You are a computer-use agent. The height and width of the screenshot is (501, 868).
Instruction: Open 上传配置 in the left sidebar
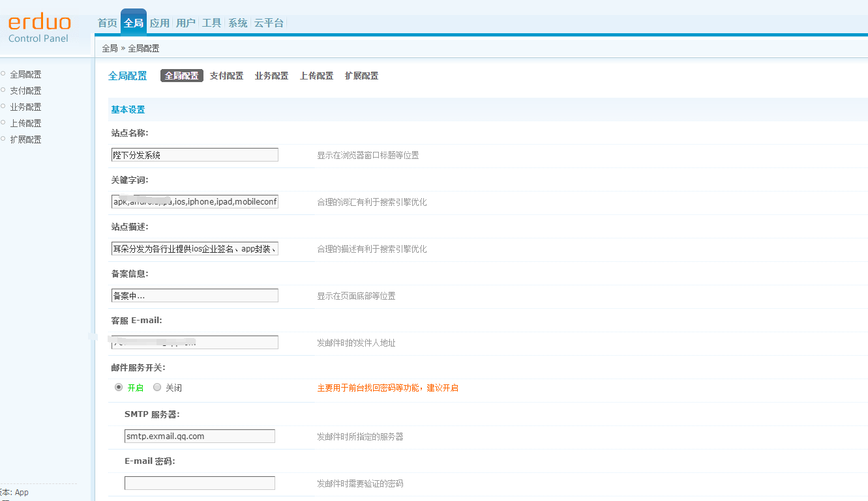point(25,123)
